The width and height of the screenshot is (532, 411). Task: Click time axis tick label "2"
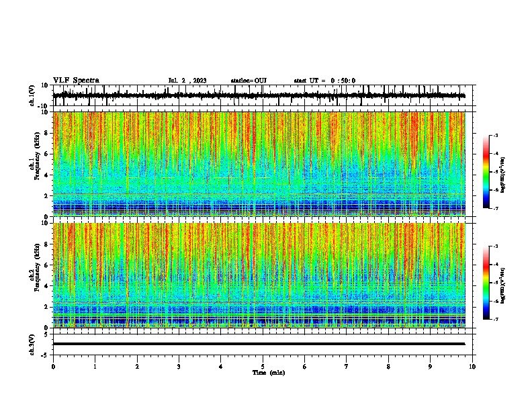click(137, 366)
